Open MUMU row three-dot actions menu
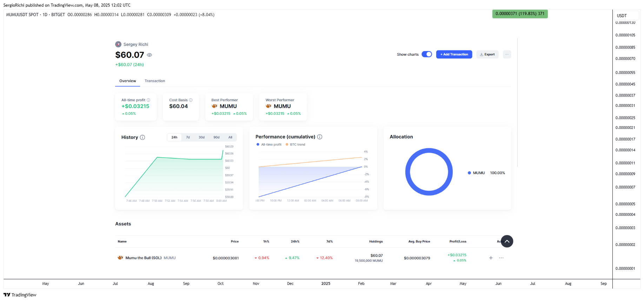 click(x=501, y=258)
